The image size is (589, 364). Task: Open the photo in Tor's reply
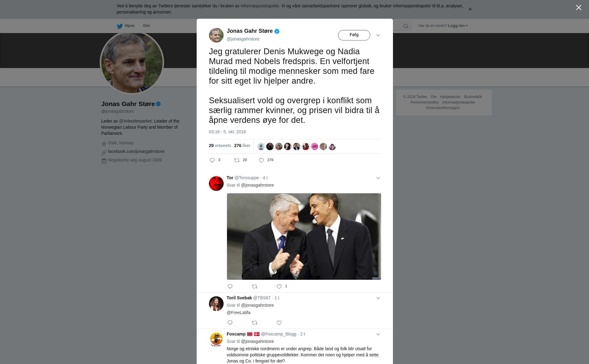pyautogui.click(x=304, y=236)
